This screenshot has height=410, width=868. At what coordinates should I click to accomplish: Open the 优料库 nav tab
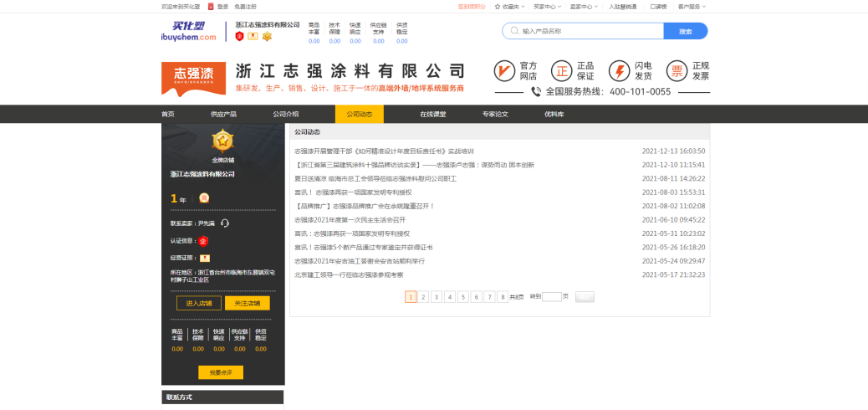pyautogui.click(x=554, y=114)
